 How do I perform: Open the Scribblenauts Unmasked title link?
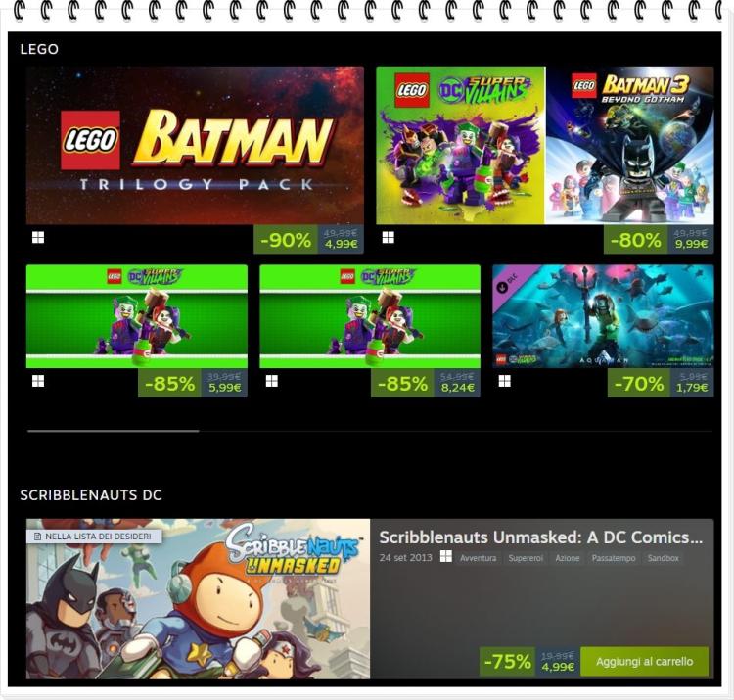[541, 537]
